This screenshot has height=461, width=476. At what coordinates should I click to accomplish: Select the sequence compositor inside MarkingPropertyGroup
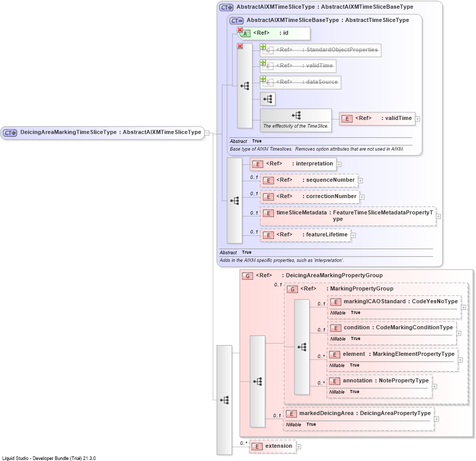click(x=302, y=347)
